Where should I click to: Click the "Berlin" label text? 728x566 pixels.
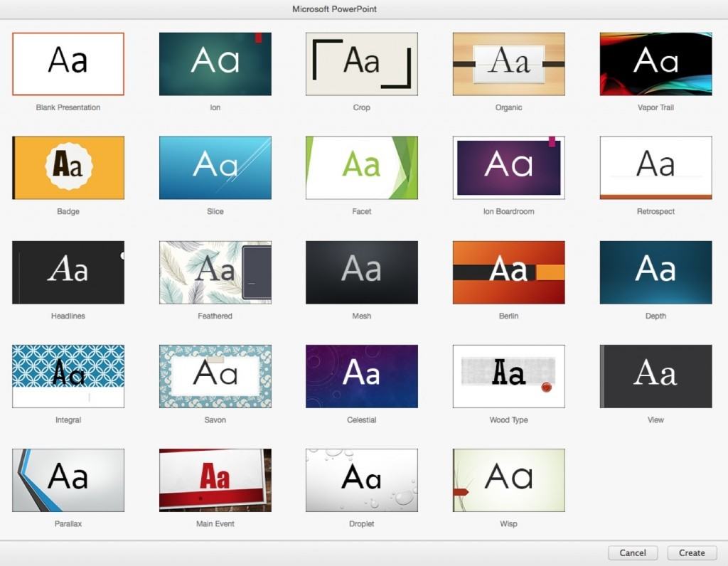pos(509,316)
